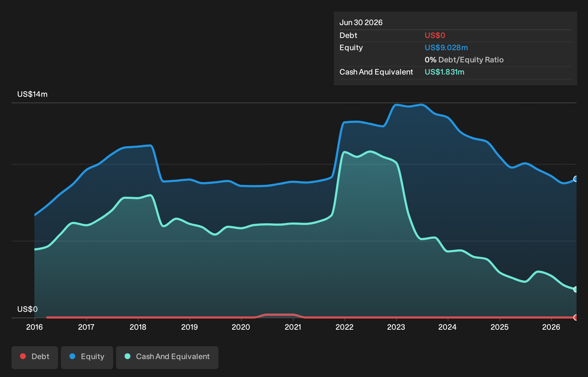
Task: Click the US$14m y-axis label
Action: [x=32, y=94]
